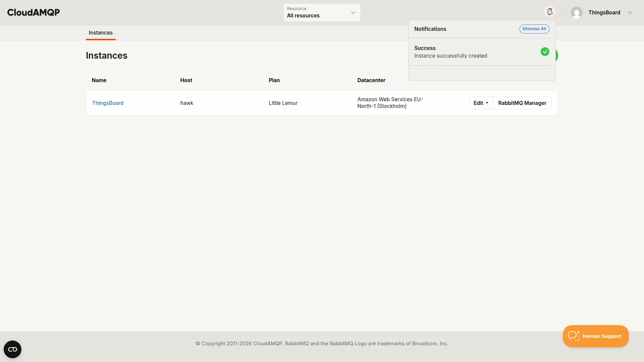Open the ThingsBoard instance link
This screenshot has width=644, height=362.
(x=108, y=103)
